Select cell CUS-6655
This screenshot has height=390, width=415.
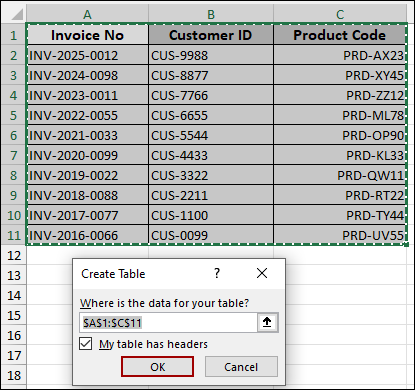point(211,115)
